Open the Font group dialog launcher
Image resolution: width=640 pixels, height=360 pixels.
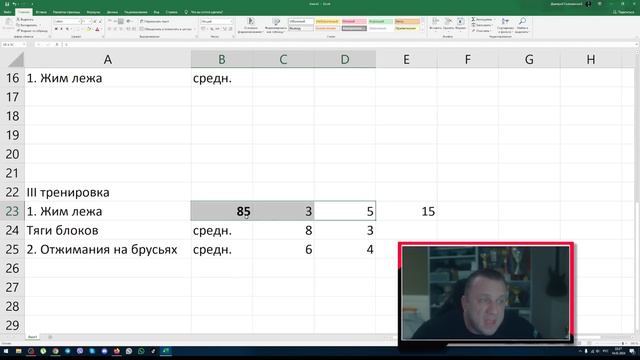pos(103,37)
